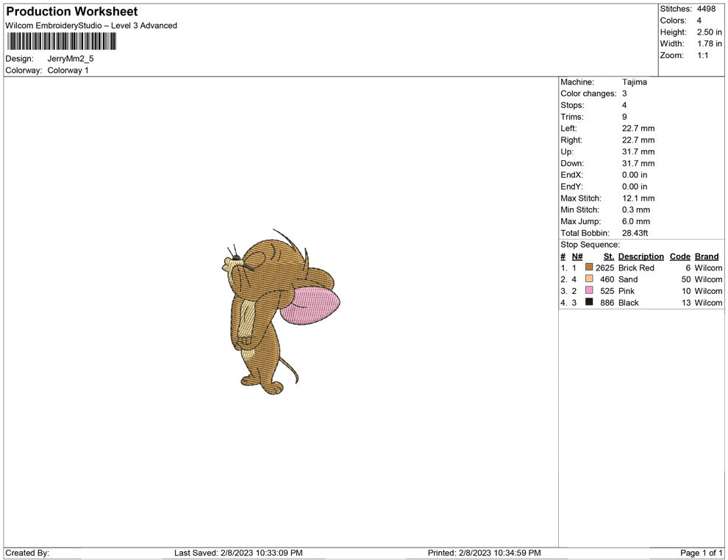728x560 pixels.
Task: Click the Brand column header
Action: point(707,256)
